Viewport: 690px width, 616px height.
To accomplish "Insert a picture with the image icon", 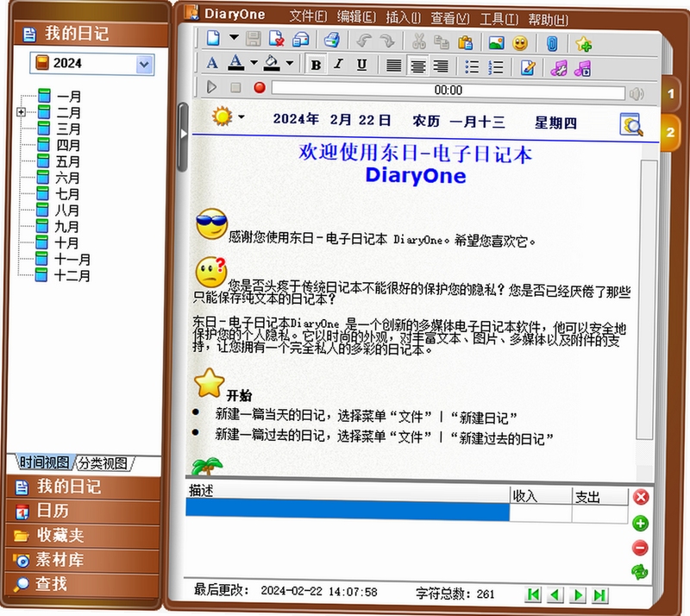I will tap(497, 43).
